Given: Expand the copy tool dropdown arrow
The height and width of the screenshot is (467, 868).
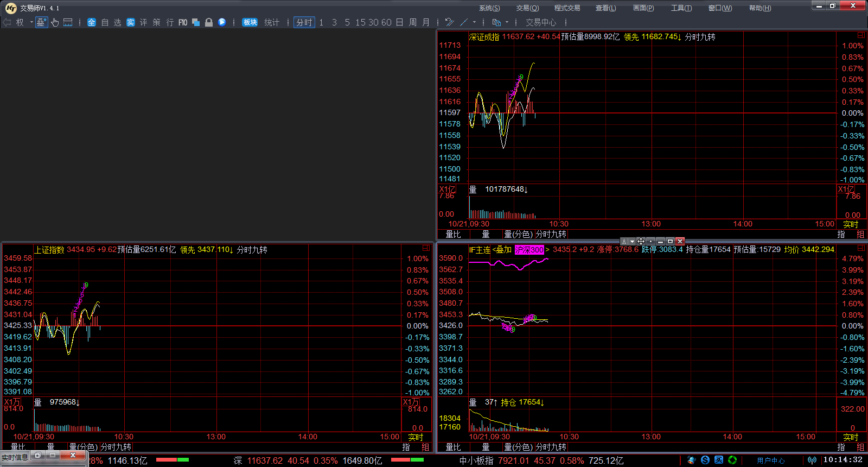Looking at the screenshot, I should (x=507, y=22).
